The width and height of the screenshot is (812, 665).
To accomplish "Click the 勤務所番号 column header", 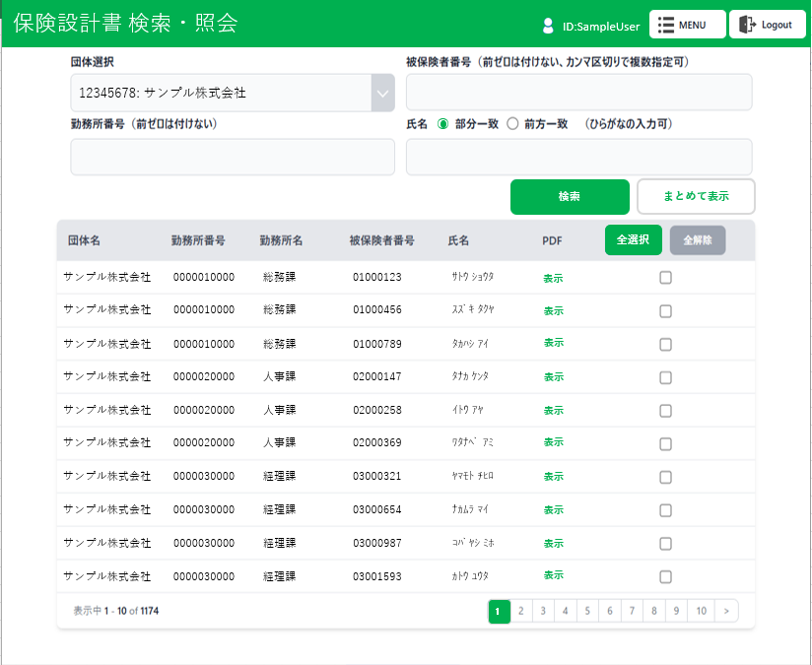I will [198, 240].
